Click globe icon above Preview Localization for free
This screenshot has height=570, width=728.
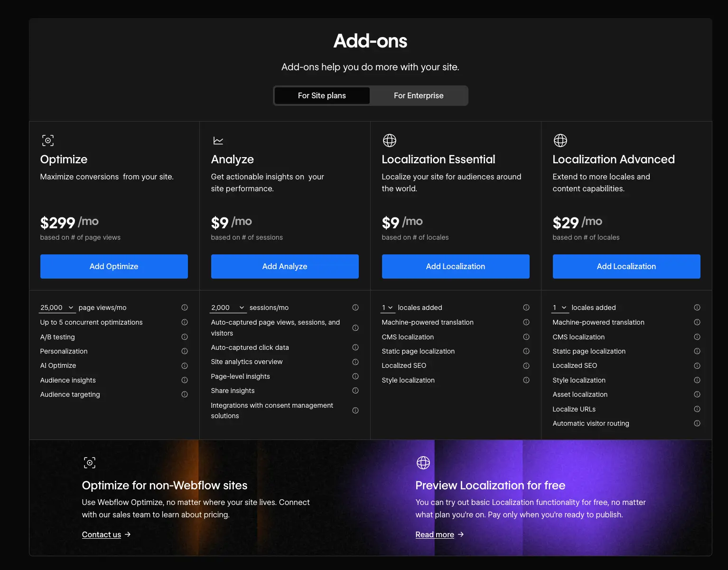click(x=423, y=463)
